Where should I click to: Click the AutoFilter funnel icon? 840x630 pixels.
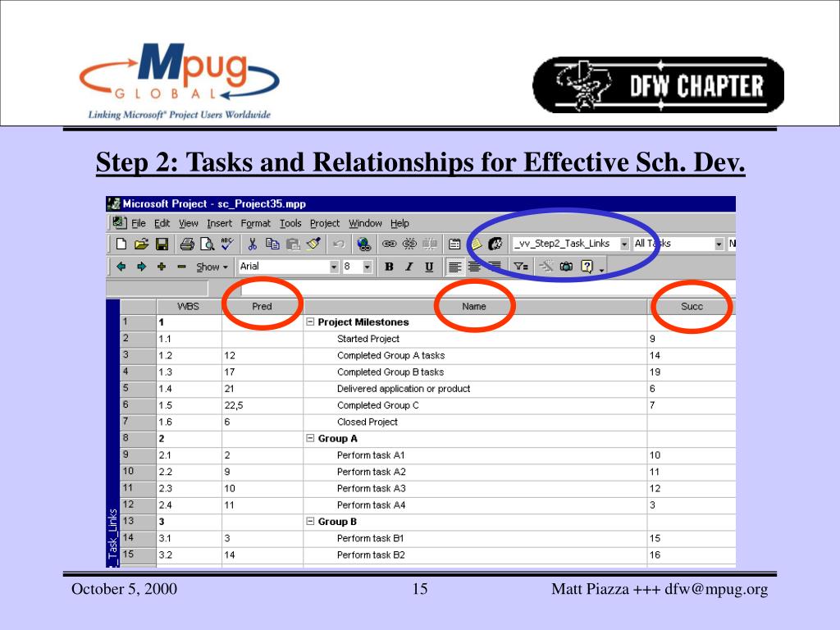[x=521, y=267]
